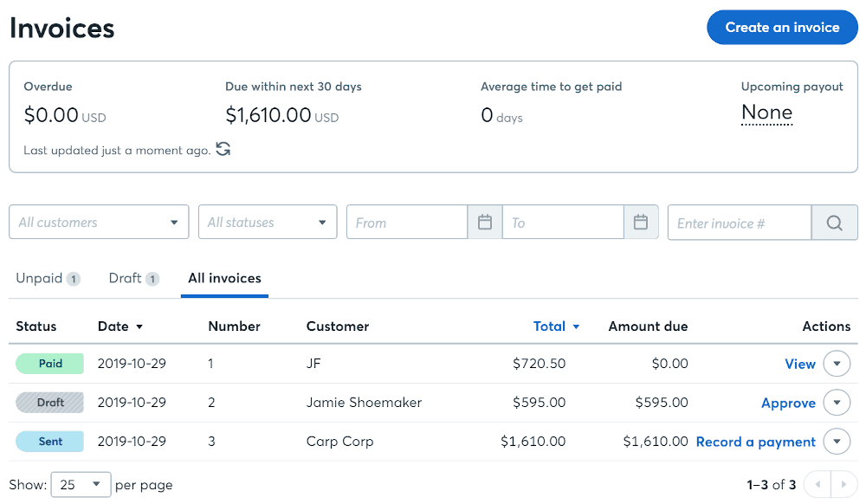Open the All statuses dropdown

point(268,223)
